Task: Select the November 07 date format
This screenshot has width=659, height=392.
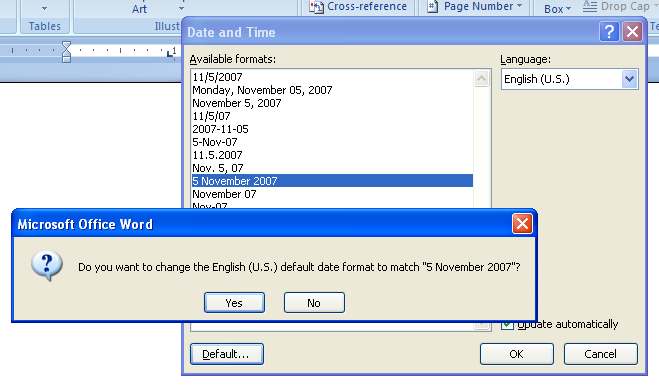Action: (332, 194)
